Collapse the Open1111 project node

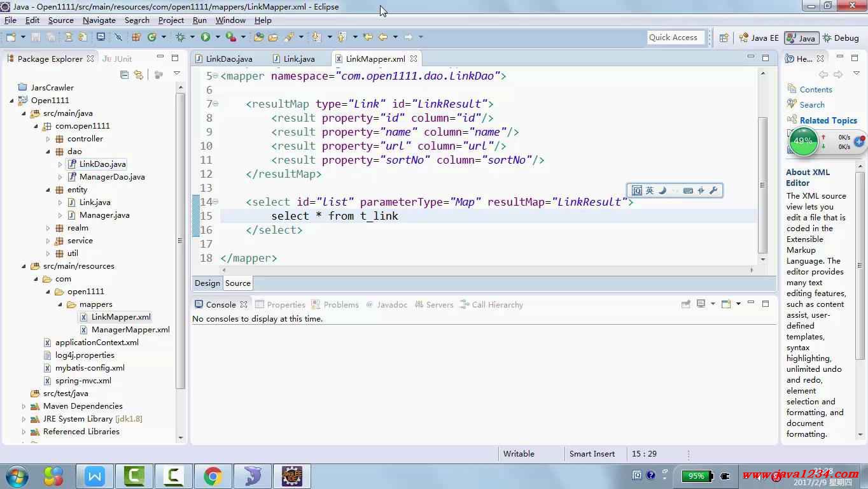(12, 101)
